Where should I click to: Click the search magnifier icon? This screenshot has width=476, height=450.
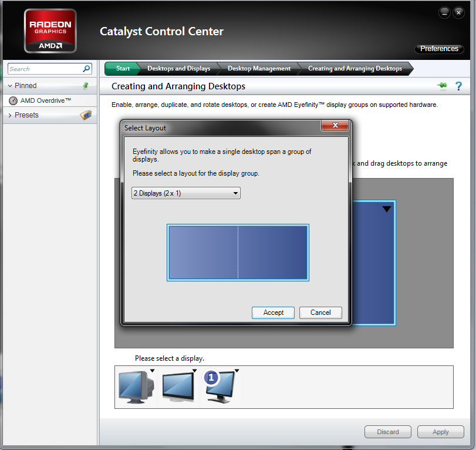tap(86, 69)
